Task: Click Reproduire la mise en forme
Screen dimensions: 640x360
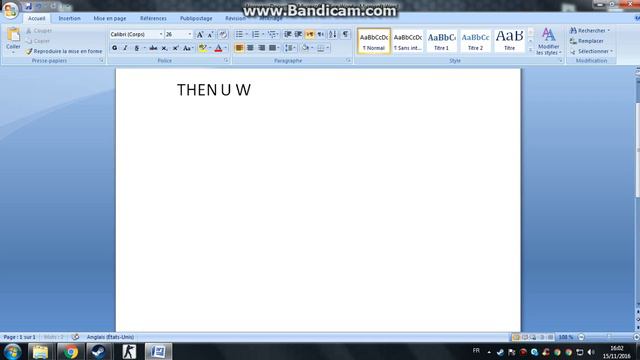Action: click(64, 51)
